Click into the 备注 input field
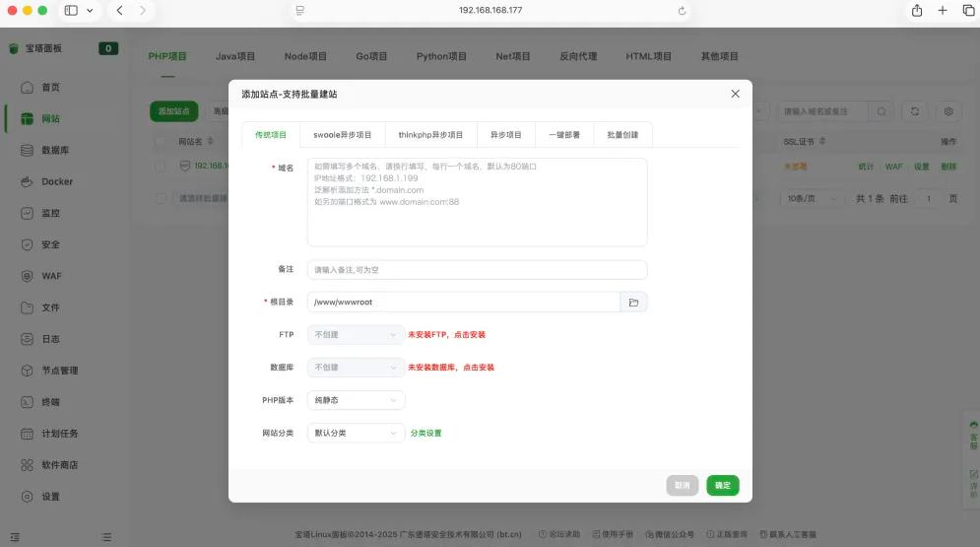Screen dimensions: 980x547 (x=477, y=269)
